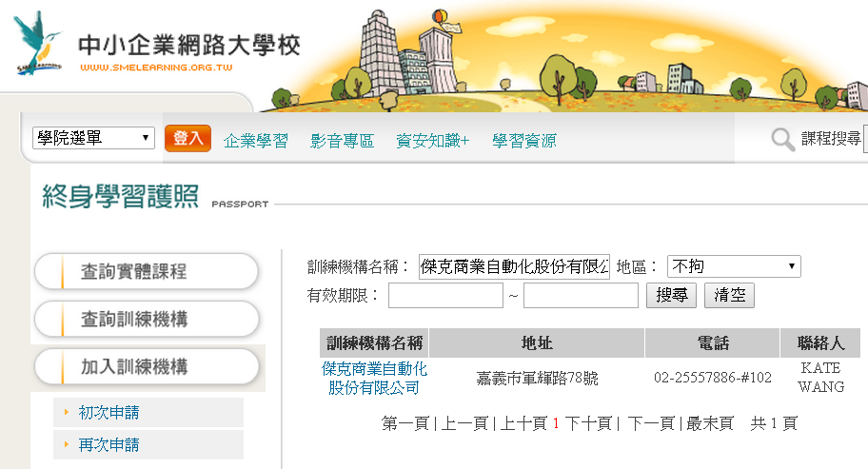This screenshot has width=868, height=469.
Task: Click the 地址 column header
Action: click(x=537, y=342)
